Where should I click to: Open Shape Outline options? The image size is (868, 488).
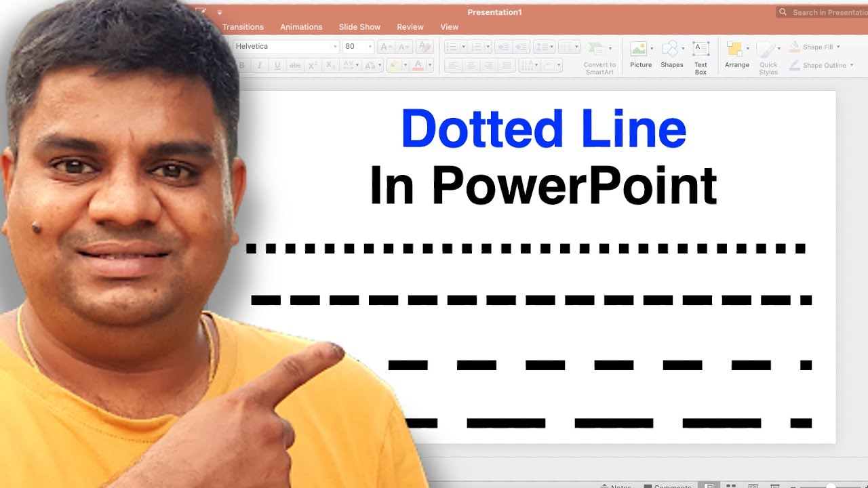(821, 65)
